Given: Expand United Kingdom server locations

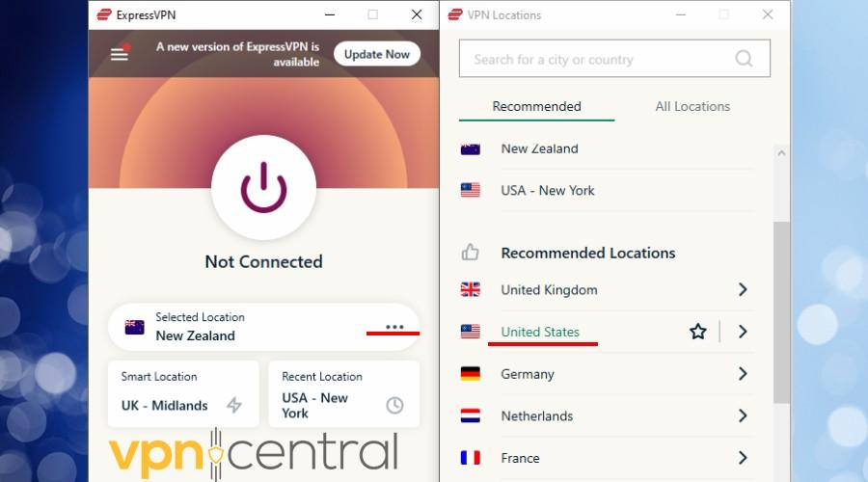Looking at the screenshot, I should (x=743, y=289).
